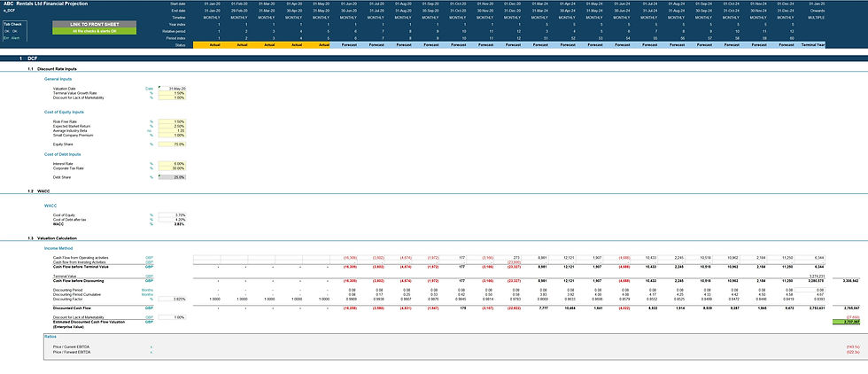Viewport: 868px width, 374px height.
Task: Select the green Enterprise Value result cell
Action: [846, 322]
